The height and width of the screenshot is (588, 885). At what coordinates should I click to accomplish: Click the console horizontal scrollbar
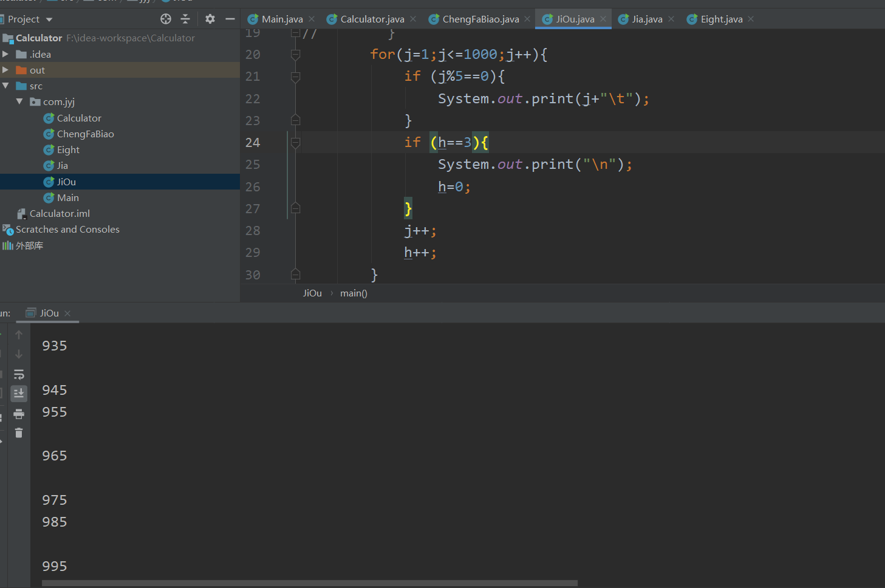click(310, 583)
